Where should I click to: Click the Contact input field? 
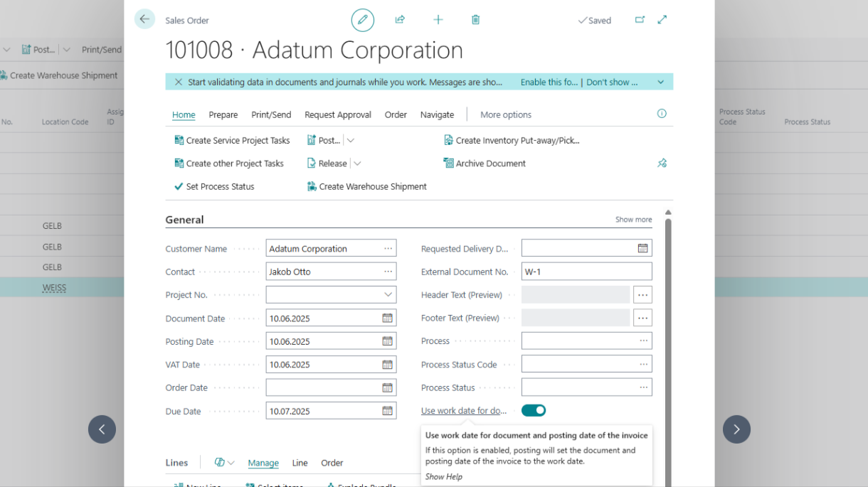pos(331,272)
